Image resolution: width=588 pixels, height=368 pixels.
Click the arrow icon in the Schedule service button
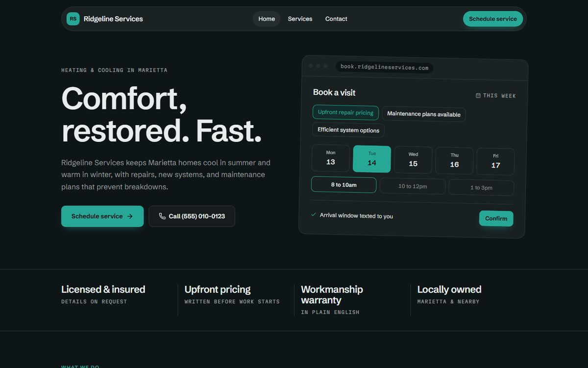(x=130, y=216)
